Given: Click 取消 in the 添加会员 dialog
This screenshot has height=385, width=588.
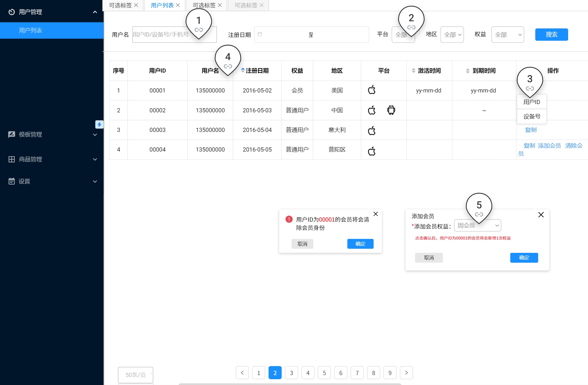Looking at the screenshot, I should (429, 257).
